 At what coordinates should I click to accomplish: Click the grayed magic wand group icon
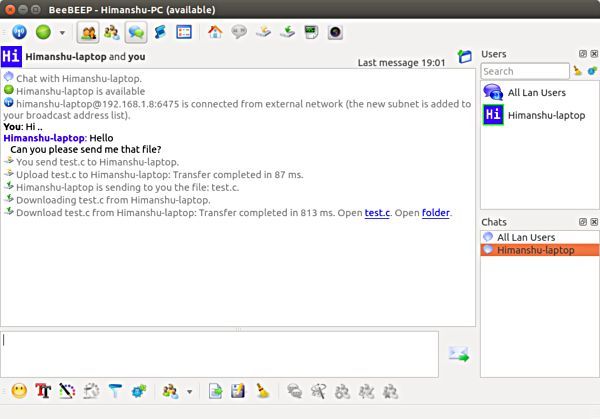(318, 391)
